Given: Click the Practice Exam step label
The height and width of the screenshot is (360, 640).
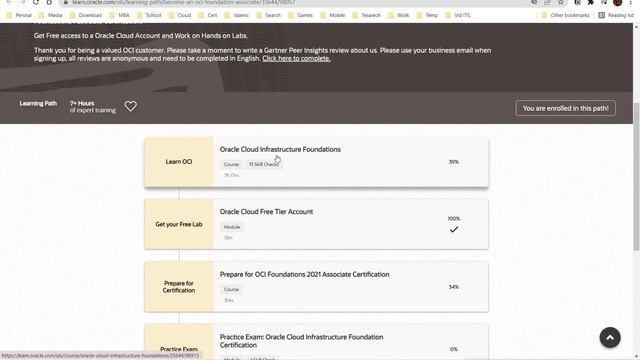Looking at the screenshot, I should coord(179,349).
